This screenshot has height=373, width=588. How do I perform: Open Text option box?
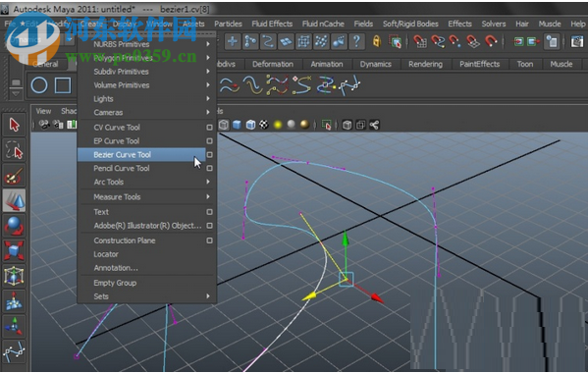click(x=210, y=212)
